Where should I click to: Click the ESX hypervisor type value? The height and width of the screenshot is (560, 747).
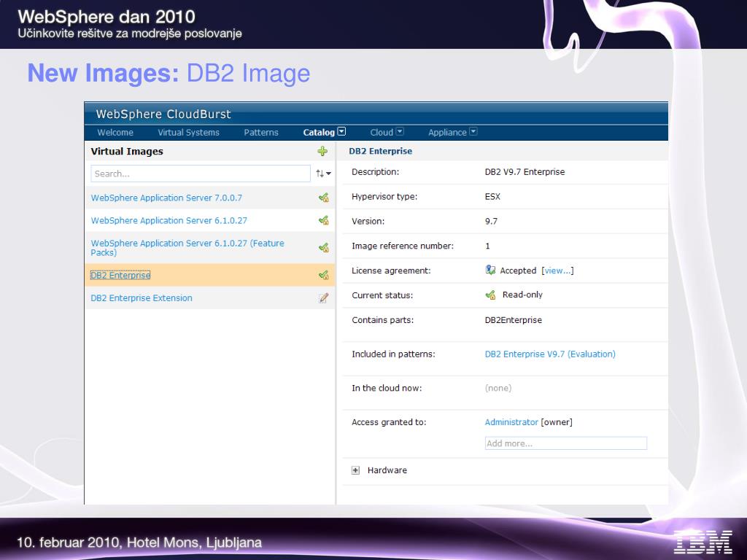click(492, 197)
